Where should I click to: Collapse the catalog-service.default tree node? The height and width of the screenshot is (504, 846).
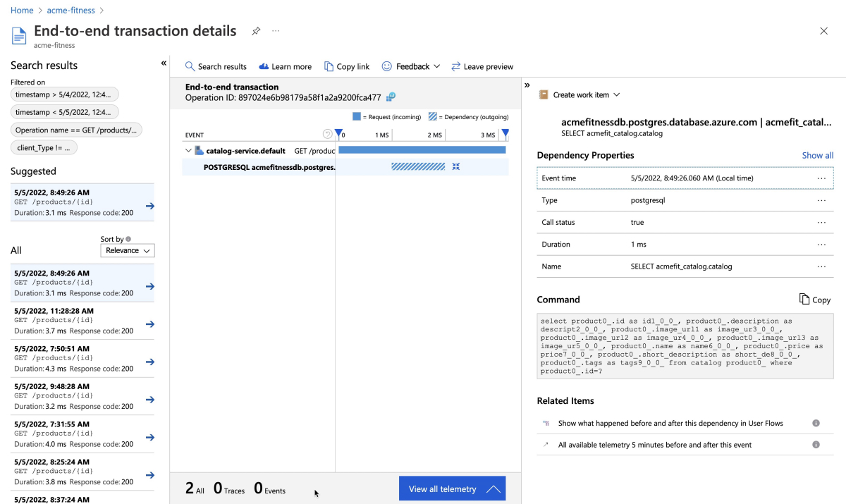point(188,150)
